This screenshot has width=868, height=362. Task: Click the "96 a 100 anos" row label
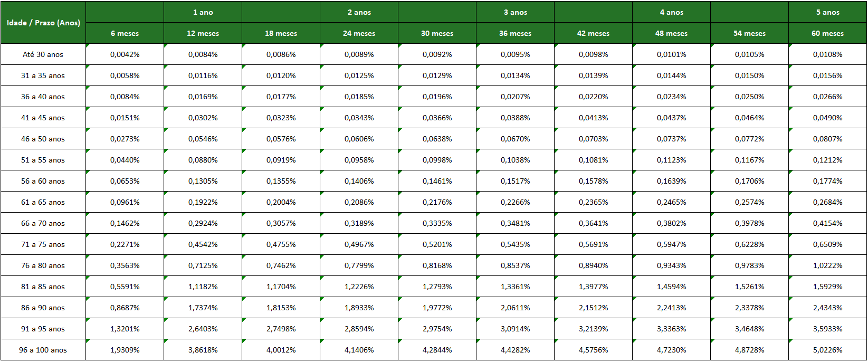[x=43, y=350]
